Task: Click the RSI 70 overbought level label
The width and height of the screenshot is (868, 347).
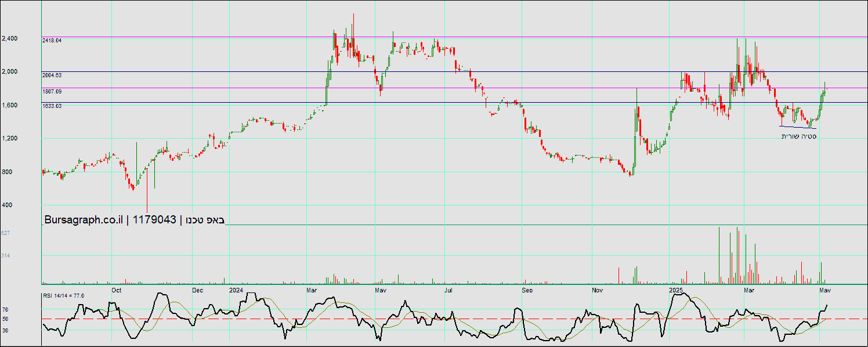Action: coord(5,310)
